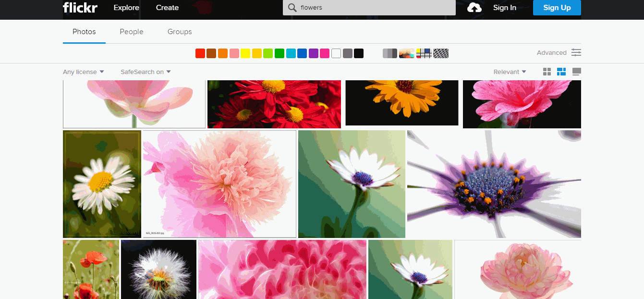Click the Advanced link
Viewport: 644px width, 299px height.
pyautogui.click(x=552, y=53)
